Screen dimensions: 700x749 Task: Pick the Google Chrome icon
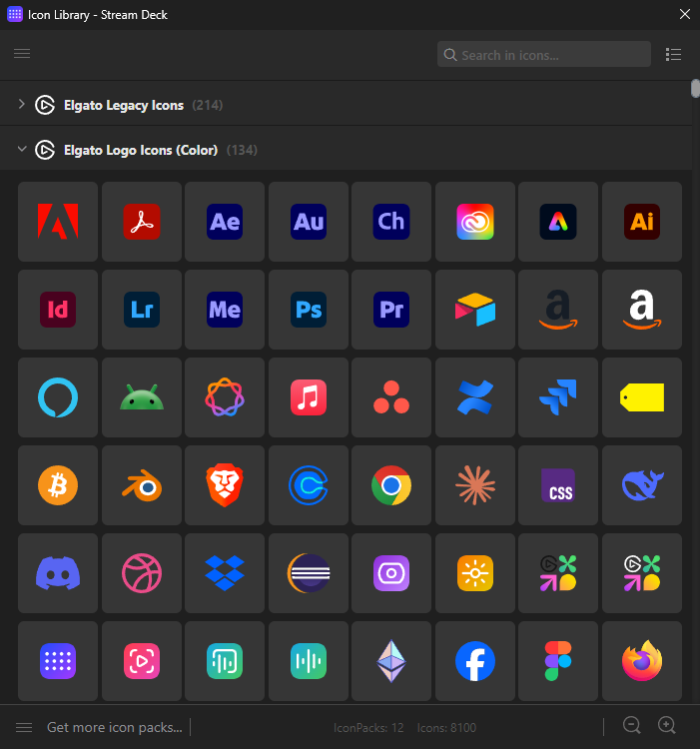(391, 485)
